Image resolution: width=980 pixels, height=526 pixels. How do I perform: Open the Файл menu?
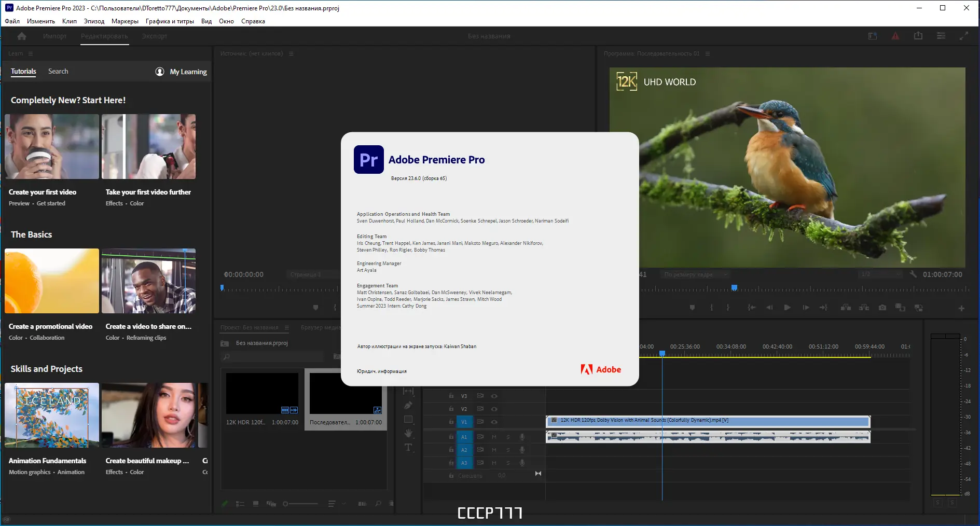12,21
